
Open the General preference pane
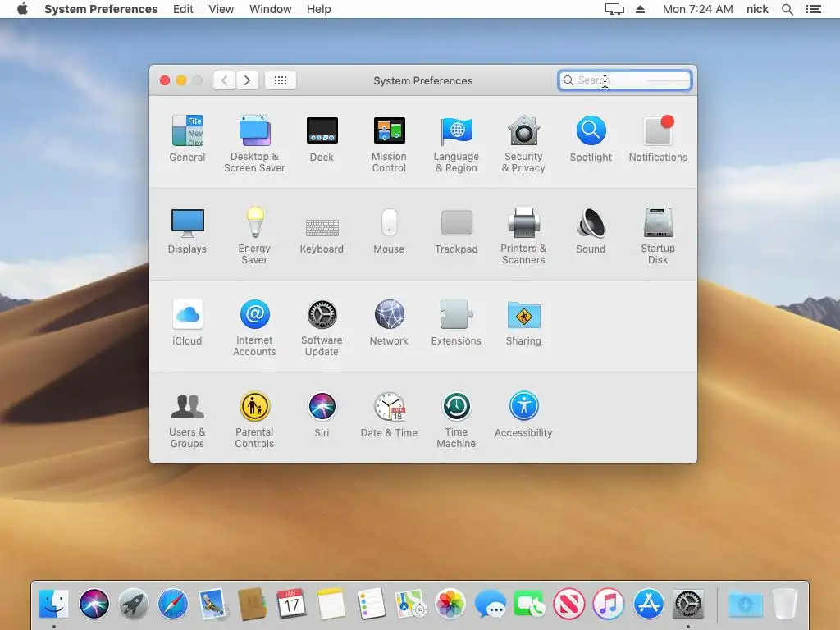click(x=187, y=138)
